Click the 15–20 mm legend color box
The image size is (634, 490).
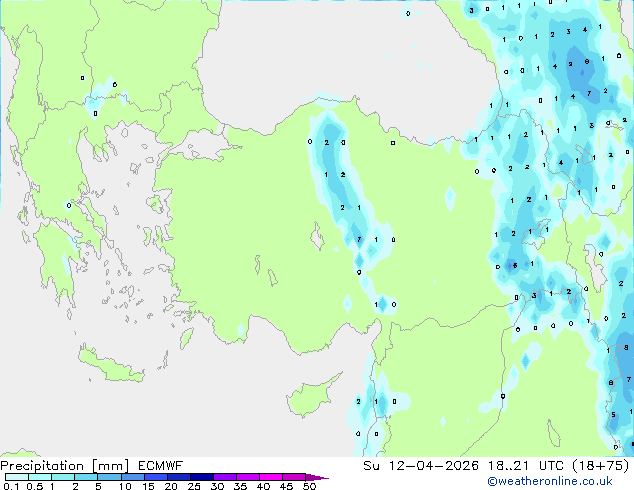pyautogui.click(x=155, y=477)
